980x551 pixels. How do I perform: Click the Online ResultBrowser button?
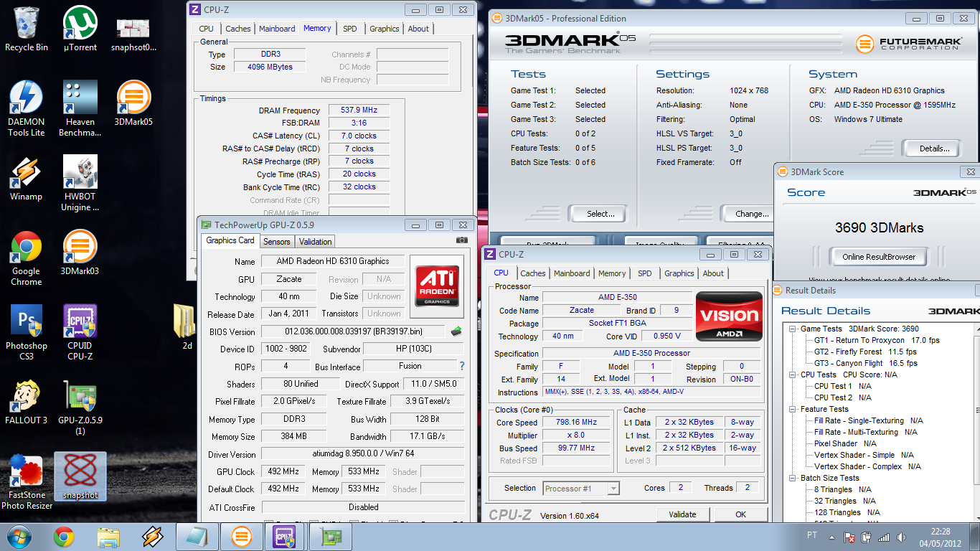(879, 257)
